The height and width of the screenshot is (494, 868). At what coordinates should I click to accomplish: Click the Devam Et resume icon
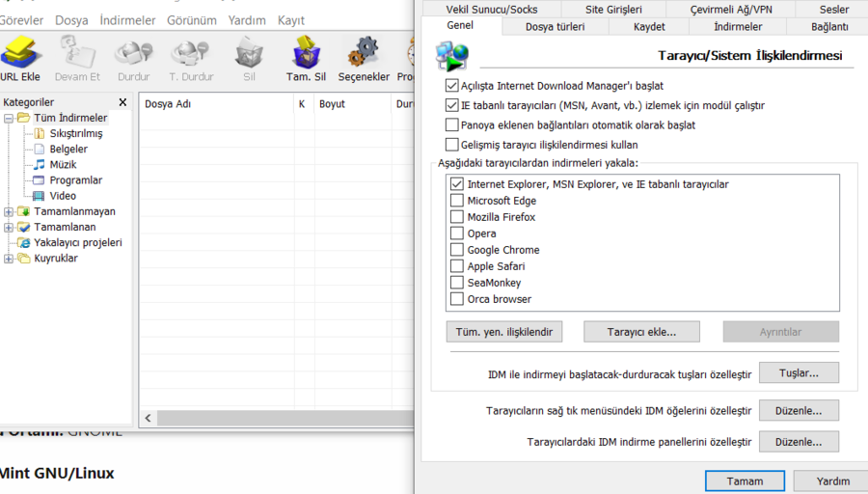[x=77, y=52]
